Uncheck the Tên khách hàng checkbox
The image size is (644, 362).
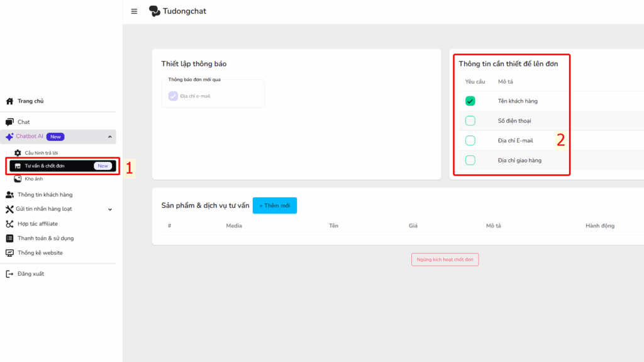(470, 101)
